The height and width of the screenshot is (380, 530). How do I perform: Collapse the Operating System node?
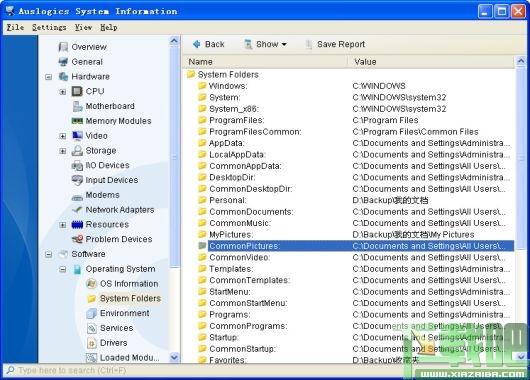(x=63, y=269)
